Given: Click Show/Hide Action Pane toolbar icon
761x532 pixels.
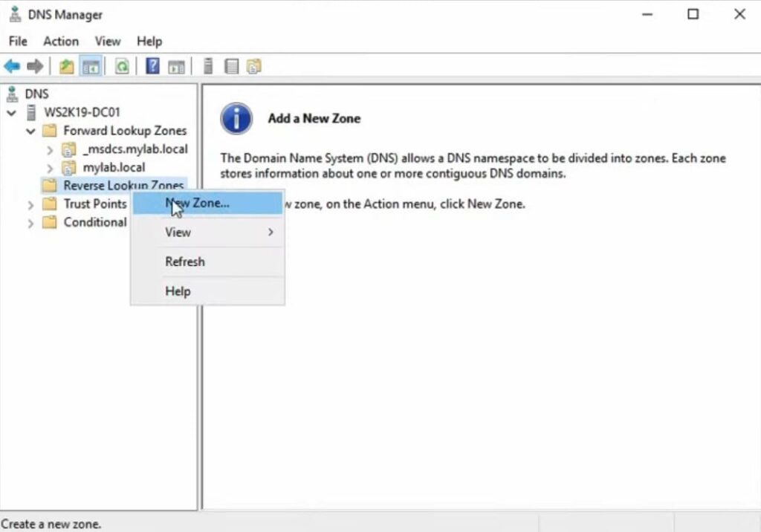Looking at the screenshot, I should click(176, 67).
